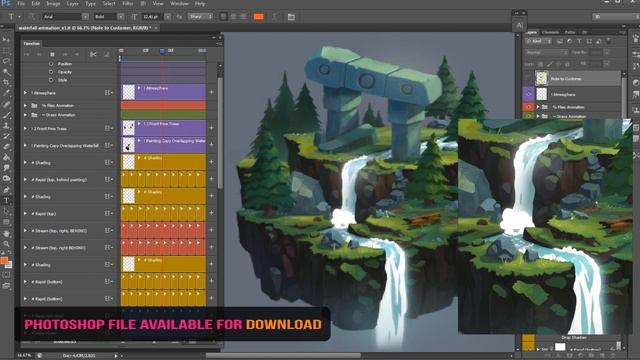Select the Path Selection tool
640x360 pixels.
pyautogui.click(x=6, y=211)
